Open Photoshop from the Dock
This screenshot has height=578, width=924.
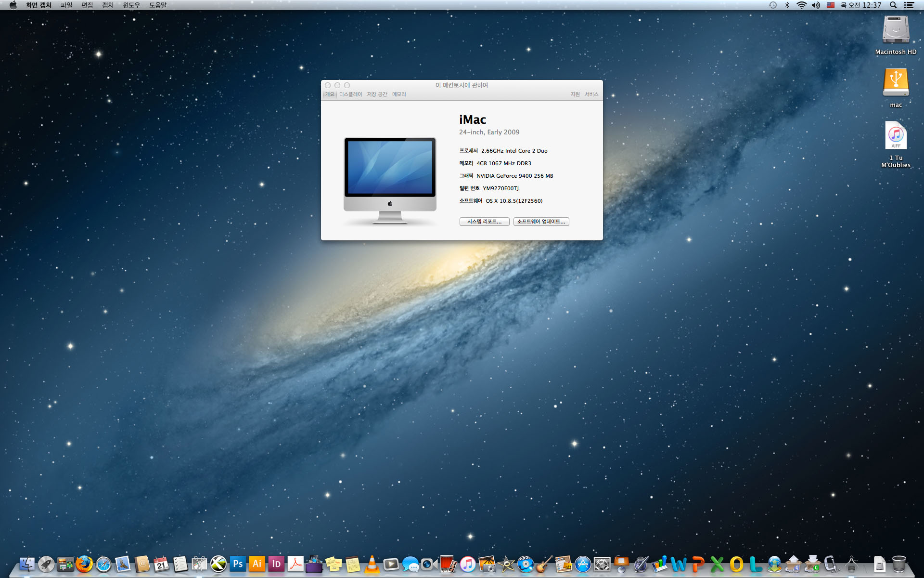[238, 564]
